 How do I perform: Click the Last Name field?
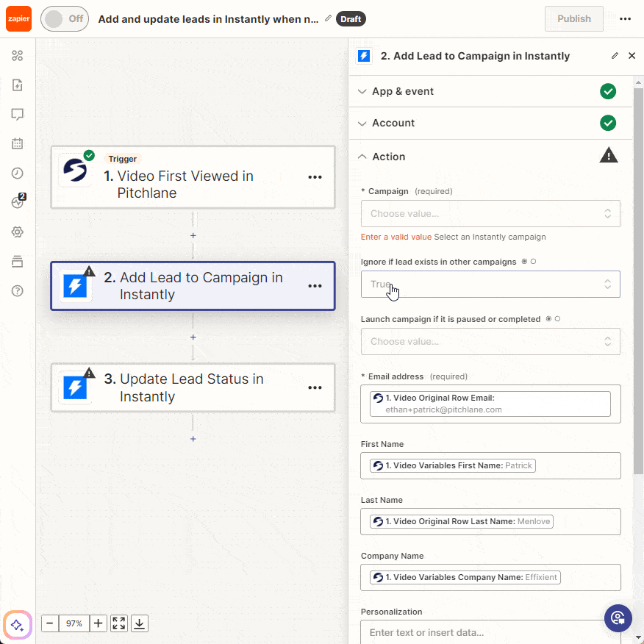490,522
